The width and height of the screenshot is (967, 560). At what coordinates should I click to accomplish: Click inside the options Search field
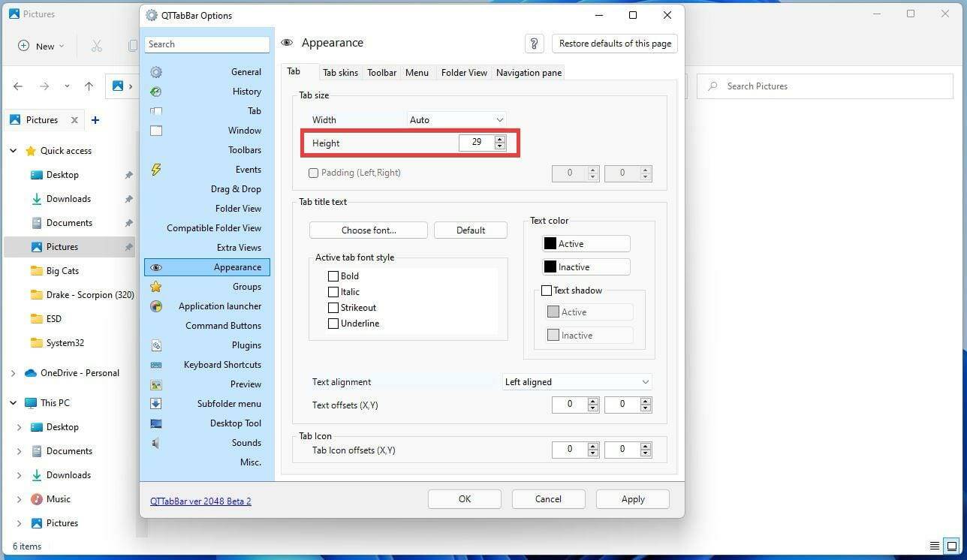pos(207,44)
